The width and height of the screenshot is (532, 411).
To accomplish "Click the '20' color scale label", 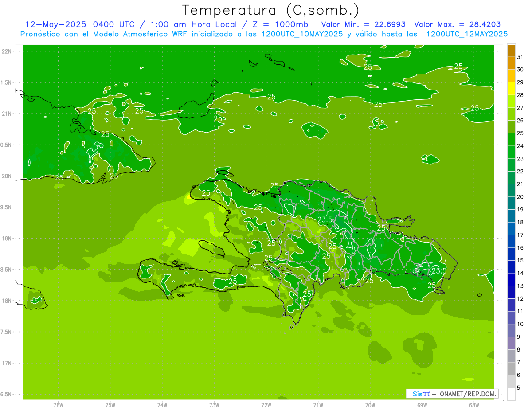I will point(520,197).
